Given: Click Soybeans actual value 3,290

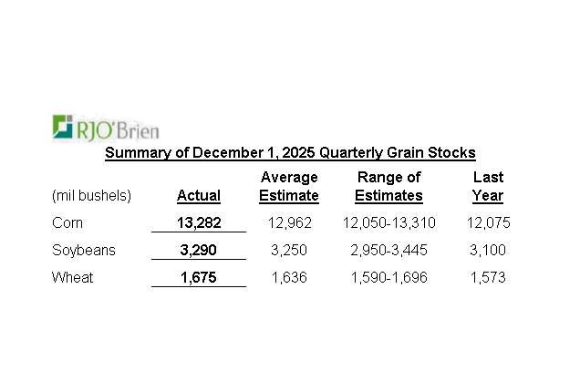Looking at the screenshot, I should [199, 250].
